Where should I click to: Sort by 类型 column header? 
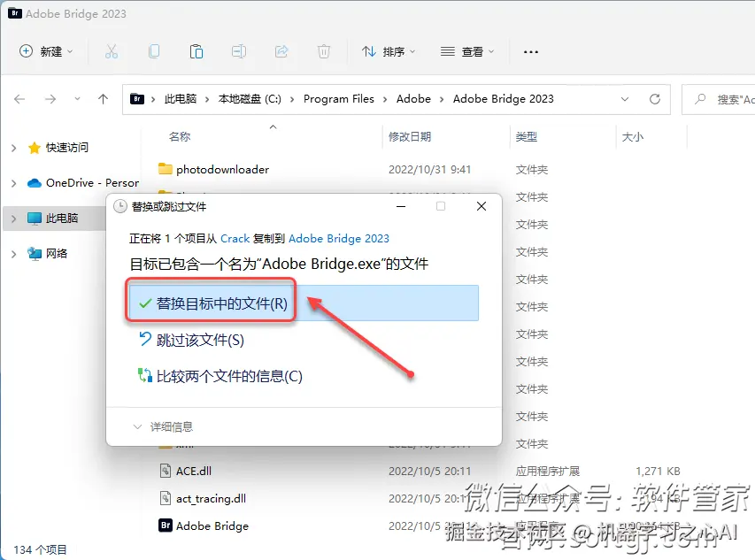pyautogui.click(x=527, y=136)
